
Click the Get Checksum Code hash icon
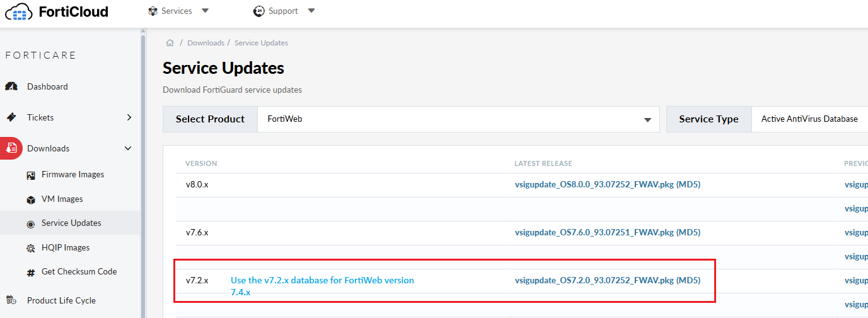click(x=30, y=272)
